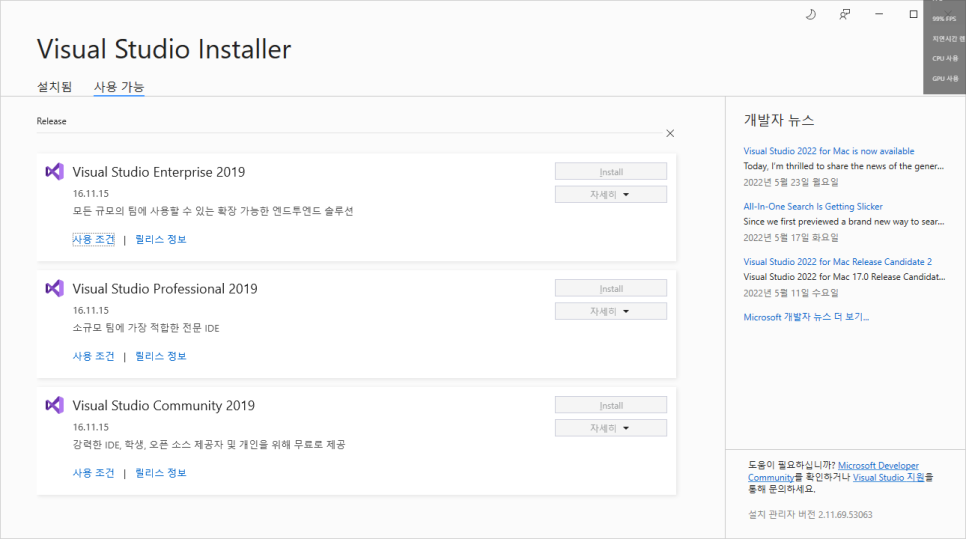Open Visual Studio 2022 Mac Release Candidate 2 news

(x=837, y=262)
